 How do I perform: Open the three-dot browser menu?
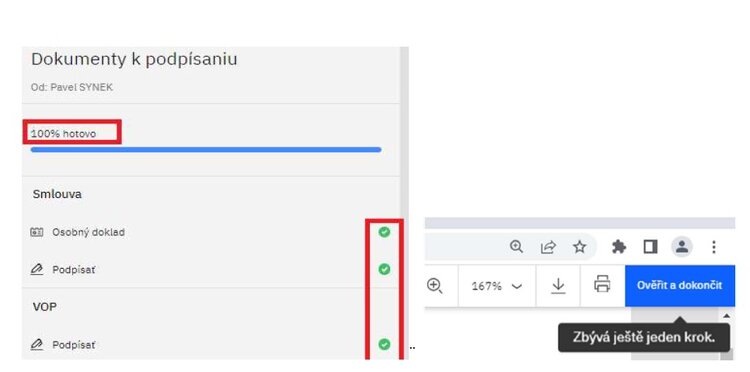coord(714,247)
